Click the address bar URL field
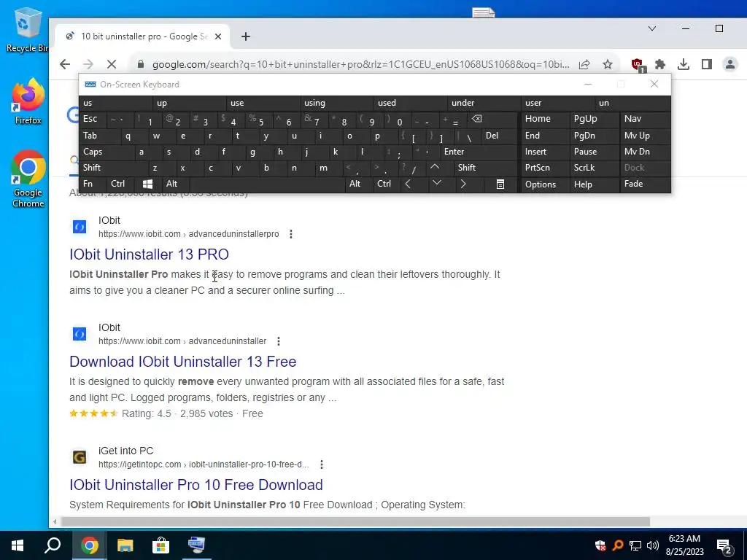Viewport: 747px width, 560px height. (360, 64)
